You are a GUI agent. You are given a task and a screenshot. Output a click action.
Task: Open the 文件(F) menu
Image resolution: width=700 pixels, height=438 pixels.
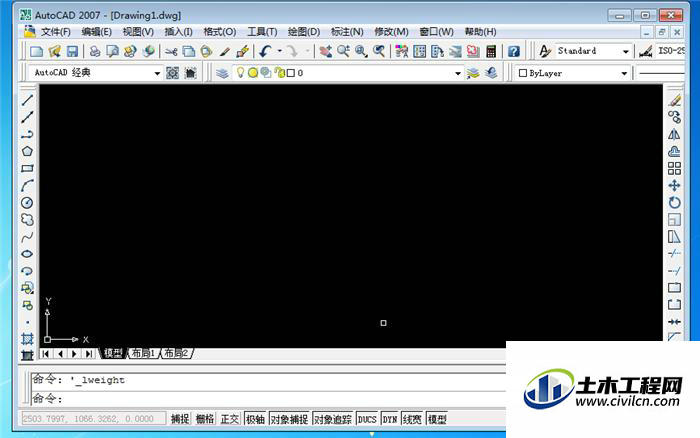coord(56,32)
